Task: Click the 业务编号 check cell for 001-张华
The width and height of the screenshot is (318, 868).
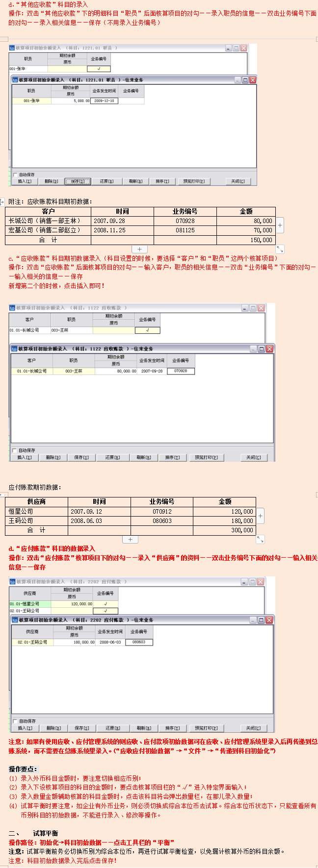Action: [99, 69]
